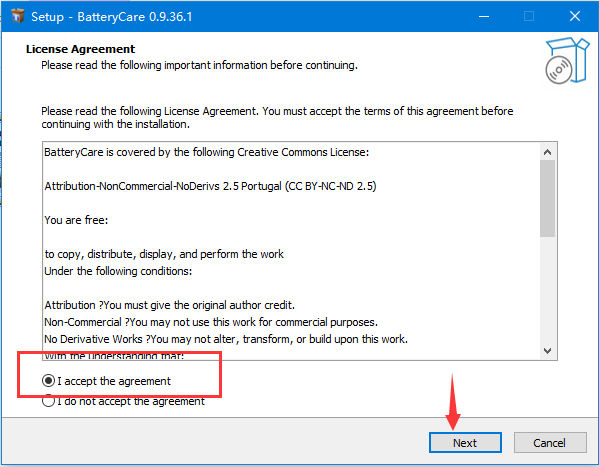
Task: Select the 'I accept the agreement' radio button
Action: click(x=49, y=381)
